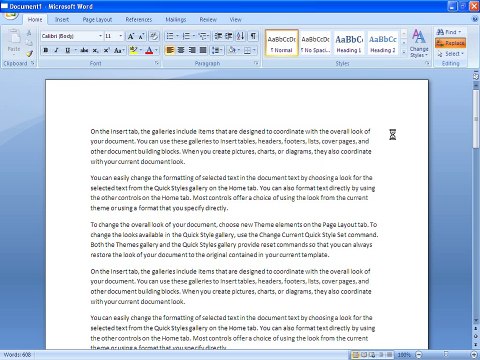Click Clear Formatting icon

[x=154, y=36]
